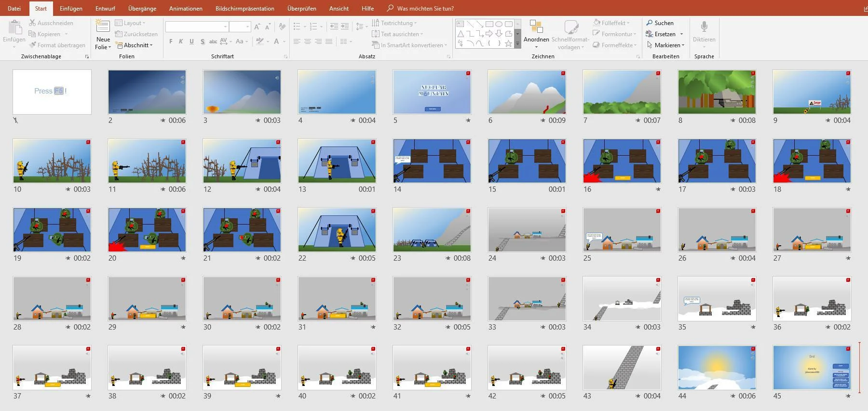This screenshot has width=868, height=411.
Task: Switch to the Entwurf tab
Action: (x=105, y=8)
